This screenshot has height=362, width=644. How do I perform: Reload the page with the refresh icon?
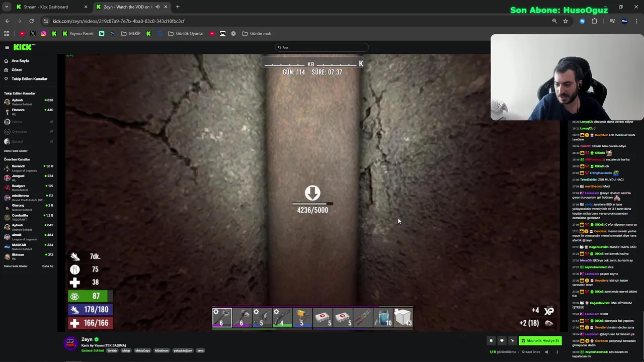point(31,21)
